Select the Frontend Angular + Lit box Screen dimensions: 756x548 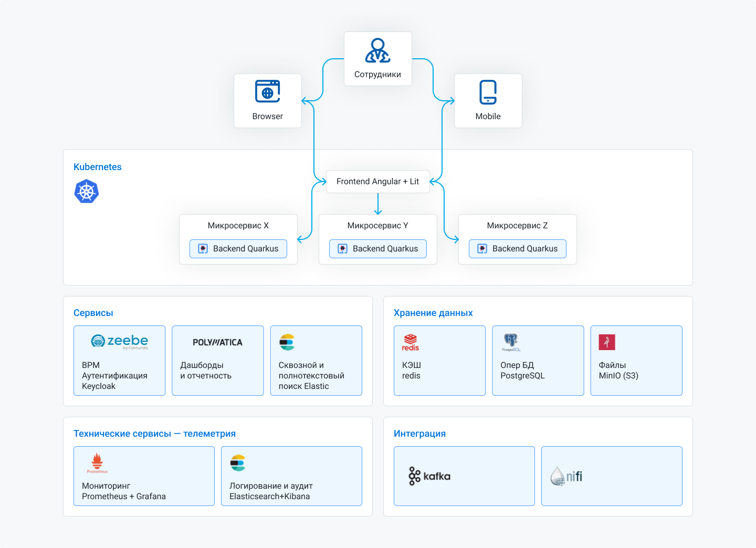point(378,182)
